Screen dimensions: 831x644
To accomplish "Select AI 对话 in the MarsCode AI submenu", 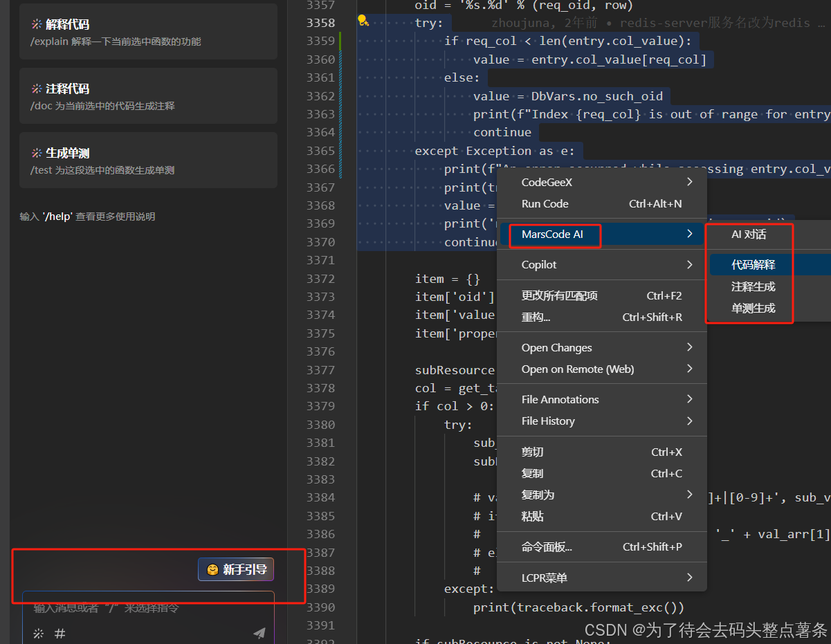I will tap(748, 234).
